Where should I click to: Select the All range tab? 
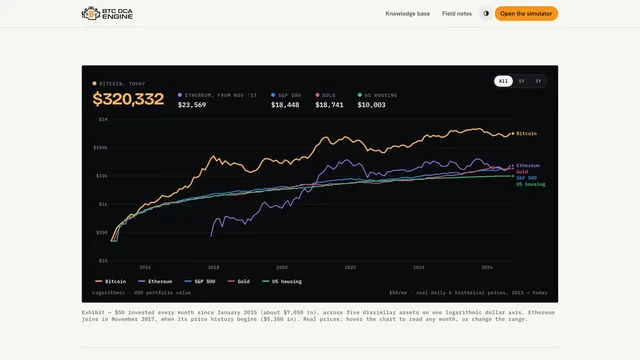(x=503, y=81)
